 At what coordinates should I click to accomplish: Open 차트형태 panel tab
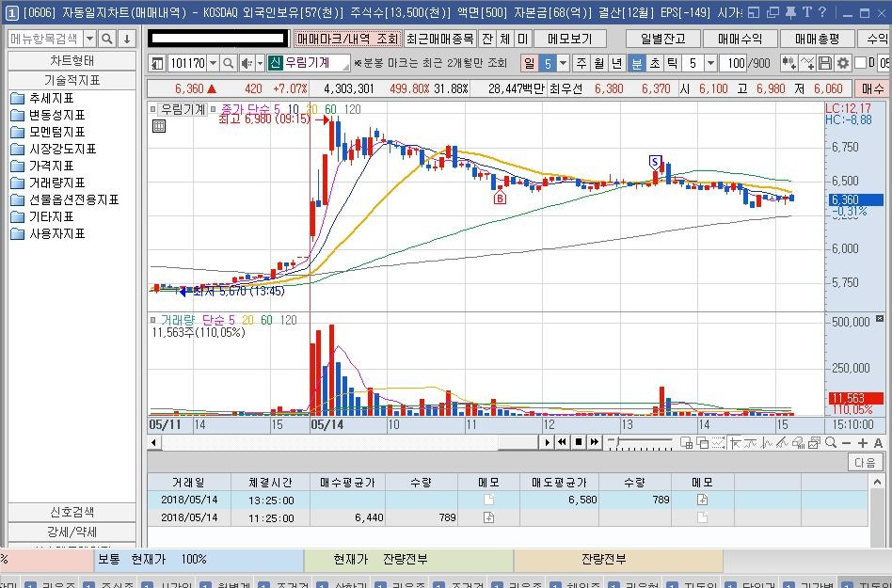coord(72,60)
